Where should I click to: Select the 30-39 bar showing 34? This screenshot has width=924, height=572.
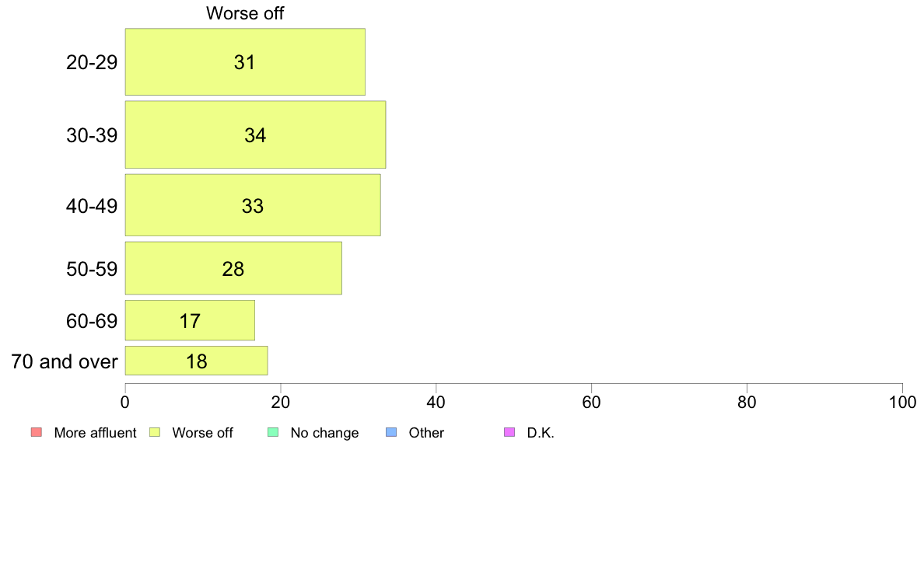click(255, 135)
